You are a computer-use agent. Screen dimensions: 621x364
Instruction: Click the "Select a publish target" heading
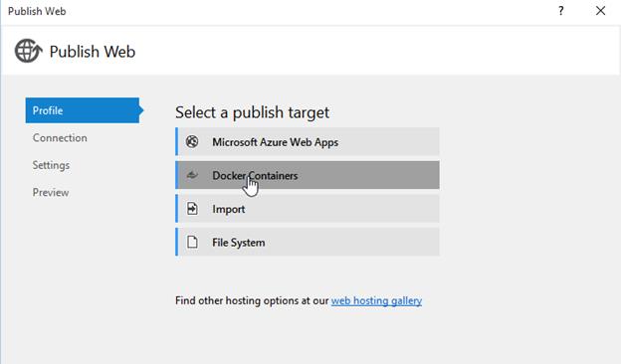pyautogui.click(x=253, y=112)
